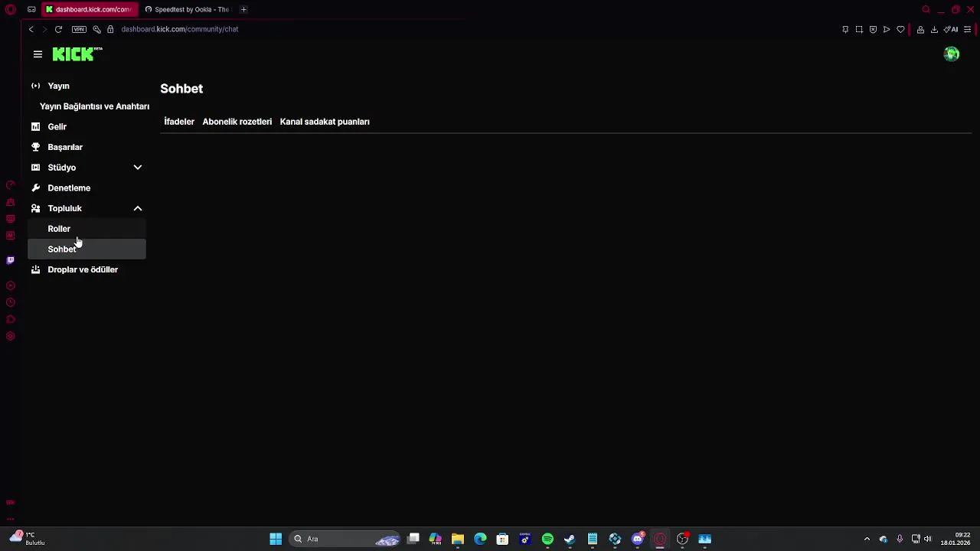Open the Opera main menu
This screenshot has height=551, width=980.
[x=10, y=9]
